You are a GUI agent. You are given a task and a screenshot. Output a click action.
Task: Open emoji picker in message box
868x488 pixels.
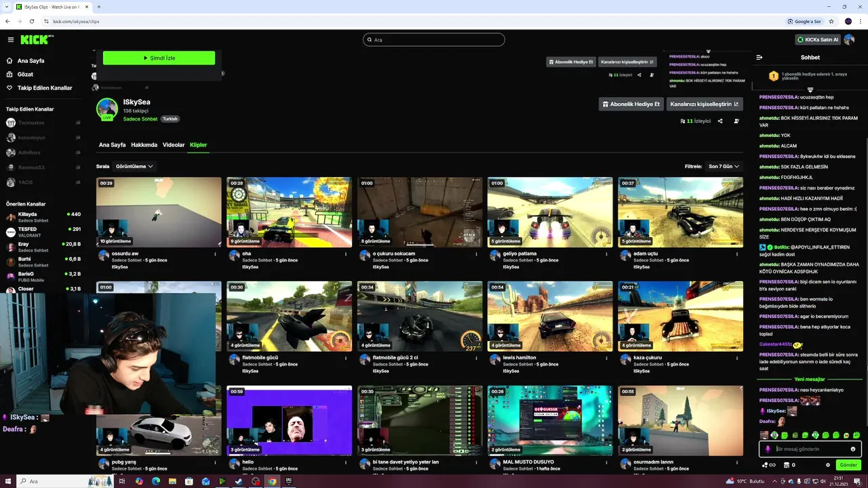coord(853,449)
